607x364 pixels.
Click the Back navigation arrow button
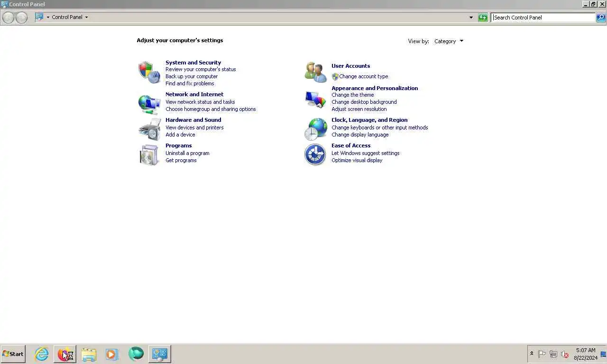click(x=8, y=18)
